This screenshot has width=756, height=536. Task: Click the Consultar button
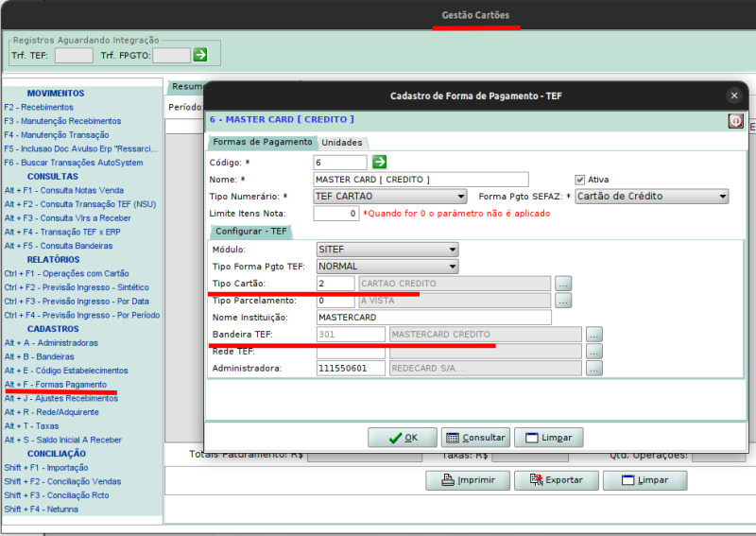click(475, 438)
